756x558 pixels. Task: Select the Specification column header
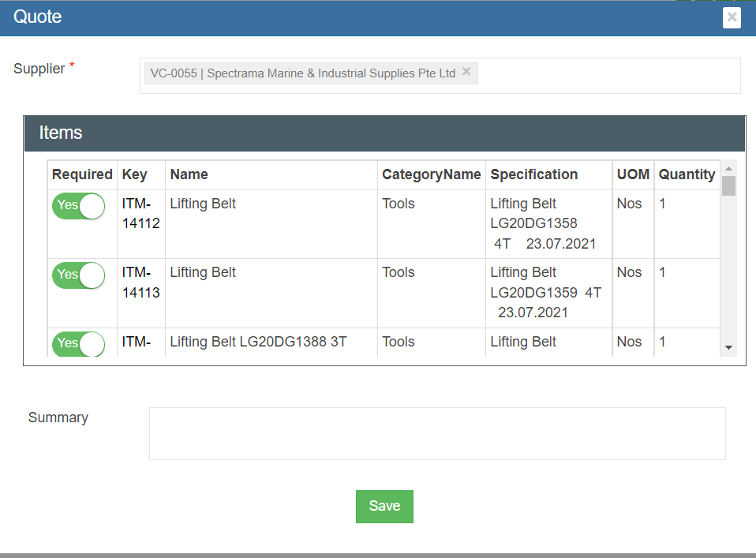coord(533,174)
